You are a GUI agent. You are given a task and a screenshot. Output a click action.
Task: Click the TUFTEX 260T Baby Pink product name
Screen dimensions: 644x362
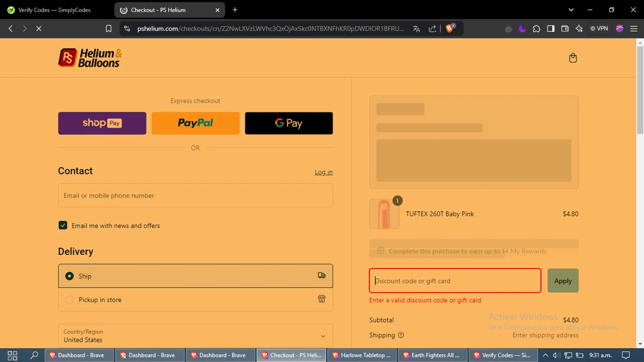[x=440, y=214]
